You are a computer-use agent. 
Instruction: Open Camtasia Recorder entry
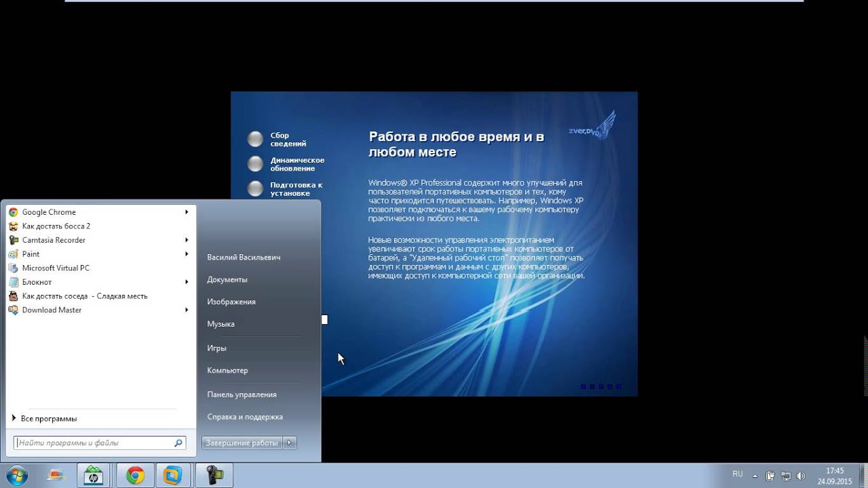point(100,240)
